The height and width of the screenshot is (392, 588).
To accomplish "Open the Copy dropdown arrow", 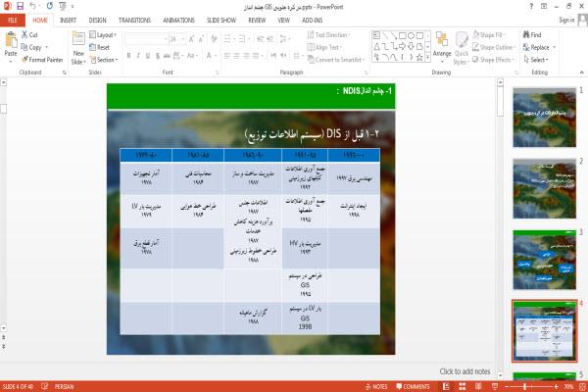I will click(47, 47).
